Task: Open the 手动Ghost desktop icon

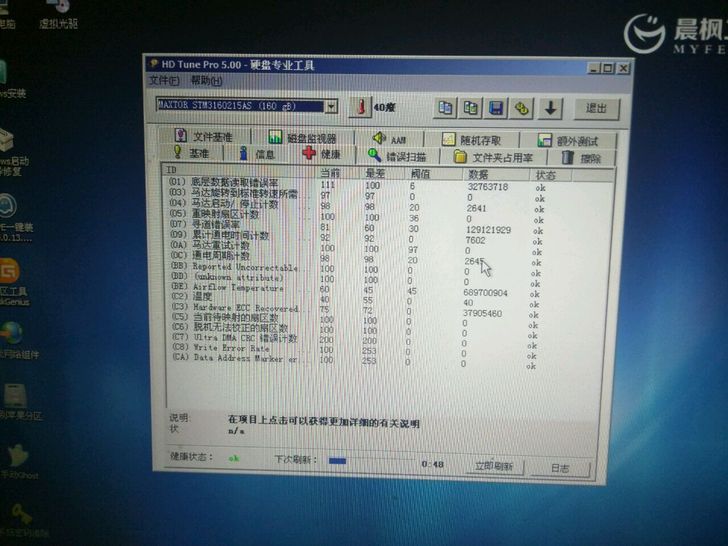Action: point(17,462)
